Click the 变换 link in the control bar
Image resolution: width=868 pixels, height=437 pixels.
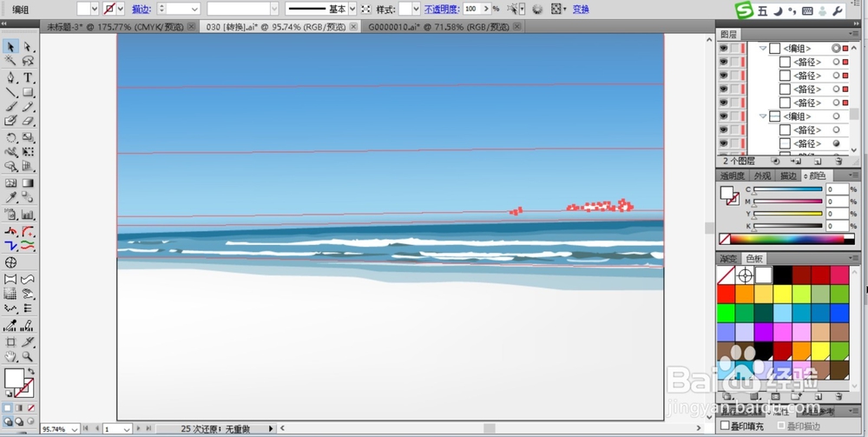coord(581,9)
